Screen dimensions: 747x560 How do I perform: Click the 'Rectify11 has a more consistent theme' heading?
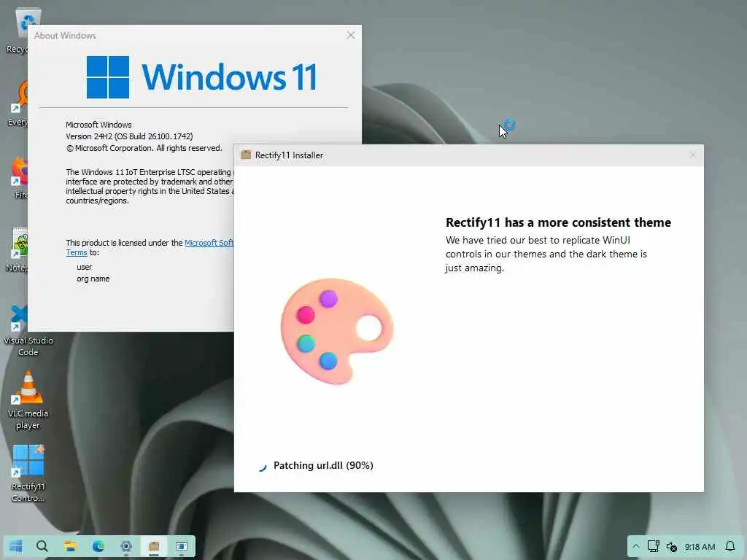558,222
